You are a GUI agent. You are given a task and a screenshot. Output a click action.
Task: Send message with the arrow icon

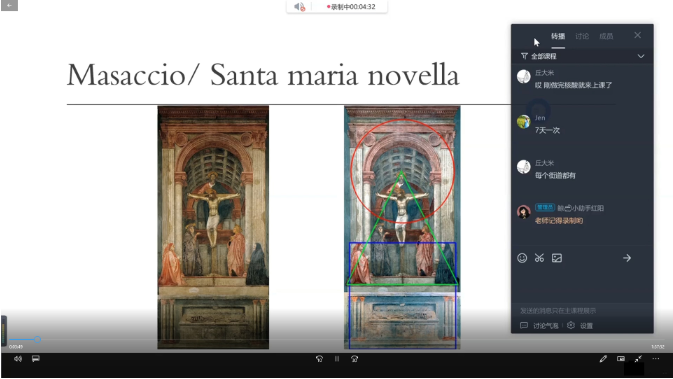(627, 258)
